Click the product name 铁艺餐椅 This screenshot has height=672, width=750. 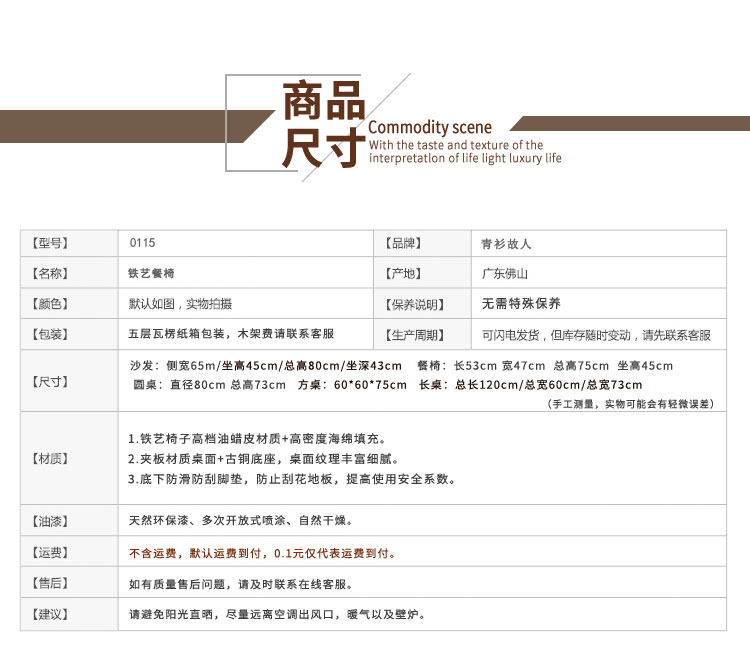point(151,274)
